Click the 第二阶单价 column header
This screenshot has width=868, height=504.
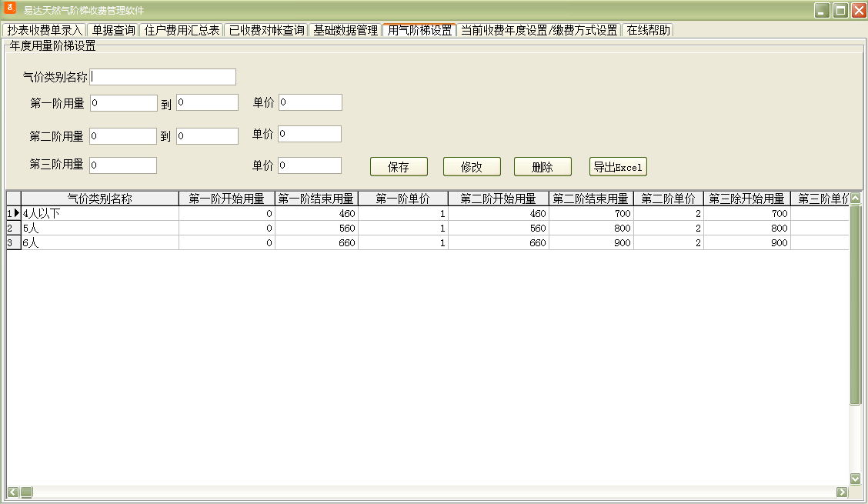(669, 199)
